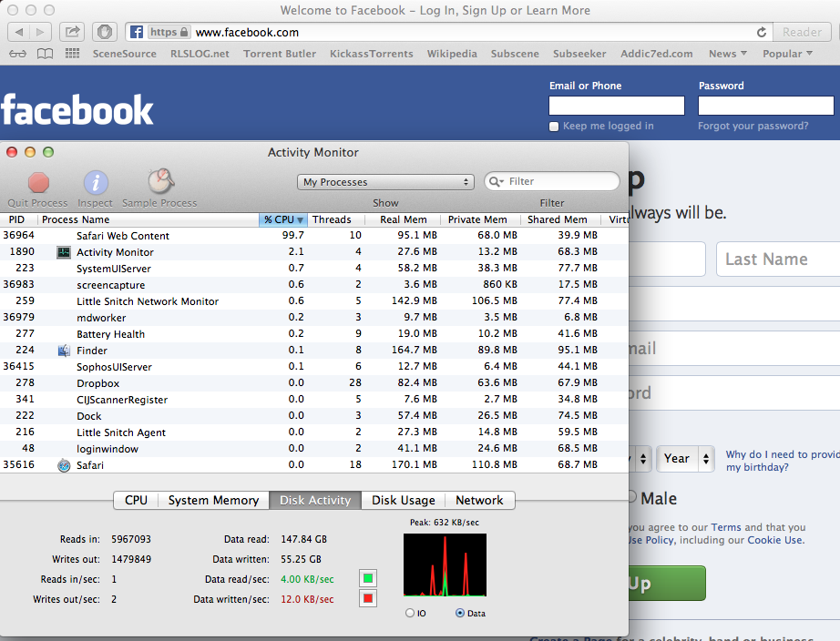Select the SophosUIServer process row

314,367
